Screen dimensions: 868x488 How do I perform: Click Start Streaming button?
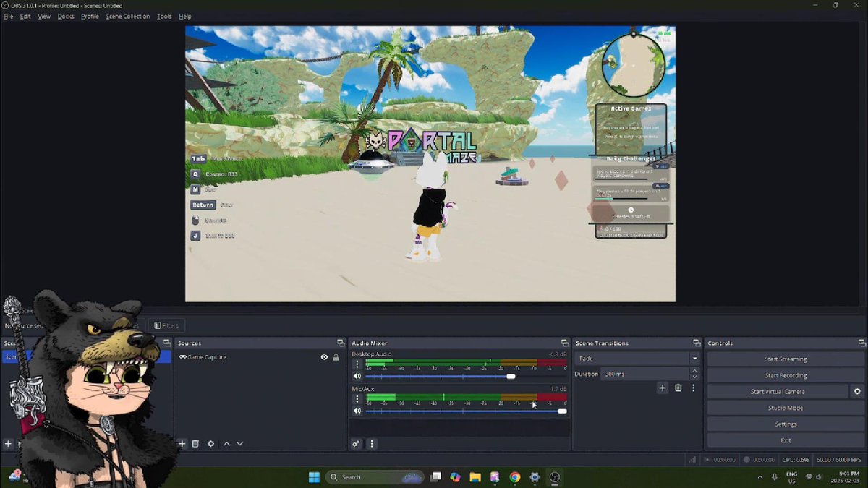[786, 359]
